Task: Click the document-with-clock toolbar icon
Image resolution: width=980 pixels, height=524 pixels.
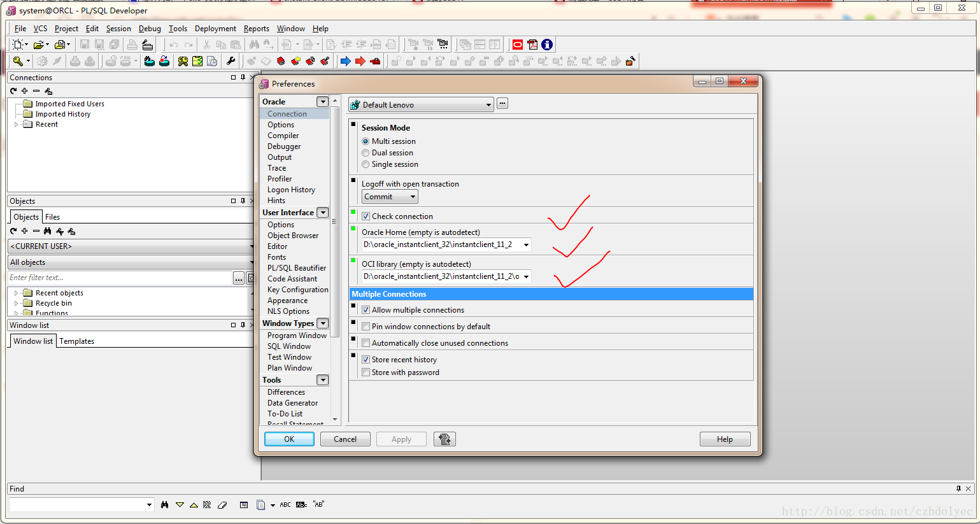Action: pos(212,61)
